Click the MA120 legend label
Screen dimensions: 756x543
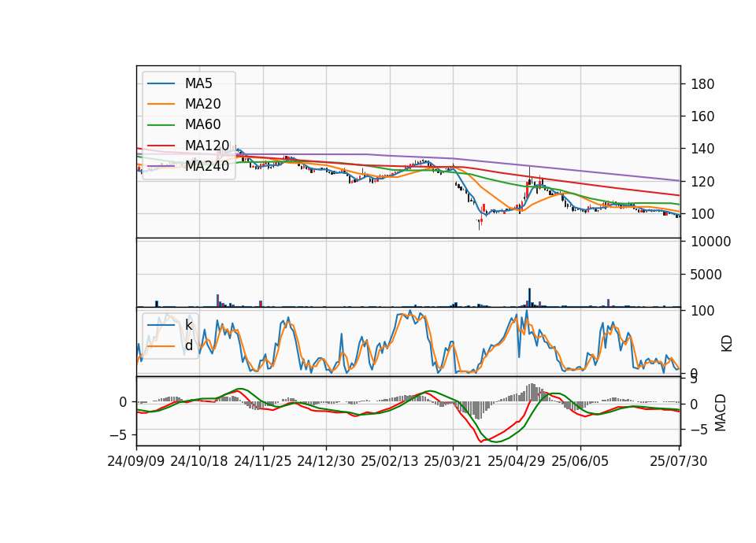click(207, 145)
